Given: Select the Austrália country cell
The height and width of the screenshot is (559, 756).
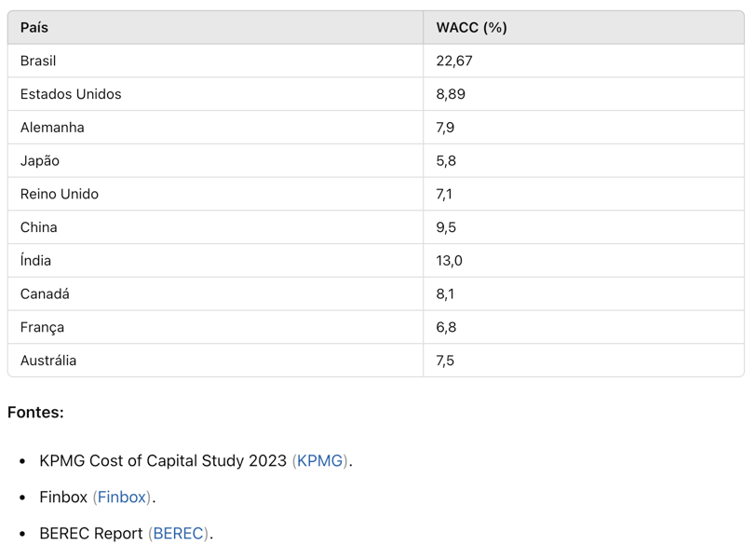Looking at the screenshot, I should [x=48, y=361].
